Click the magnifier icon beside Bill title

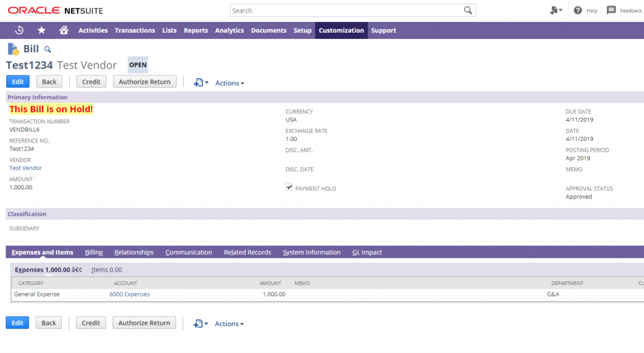pos(48,49)
